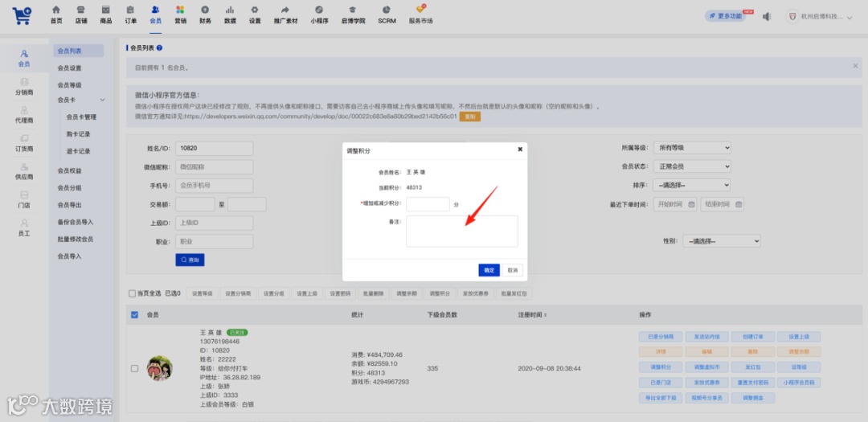The image size is (868, 422).
Task: Open 门店 in the left sidebar
Action: (x=24, y=199)
